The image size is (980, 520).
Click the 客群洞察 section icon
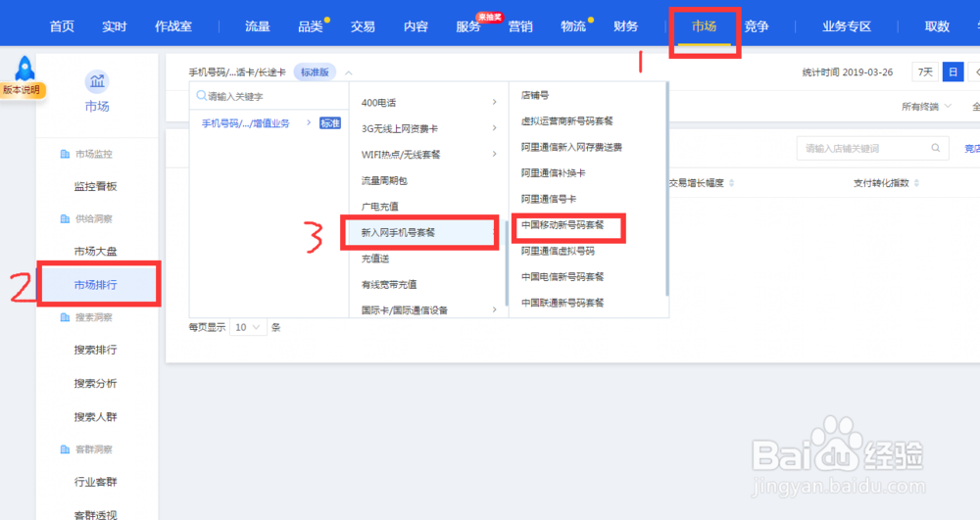(x=65, y=449)
